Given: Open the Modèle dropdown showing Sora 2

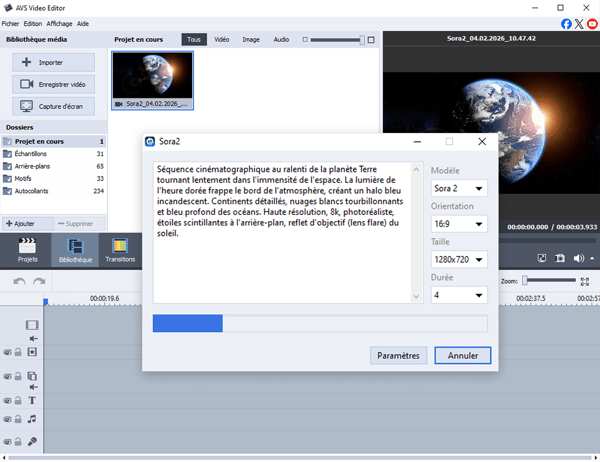Looking at the screenshot, I should click(459, 188).
